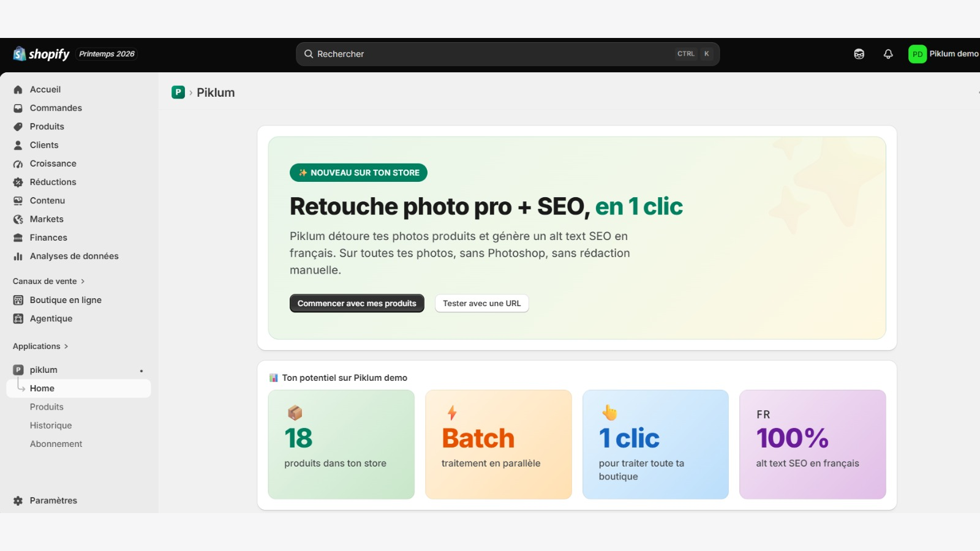Click the Contenu image icon

tap(18, 201)
